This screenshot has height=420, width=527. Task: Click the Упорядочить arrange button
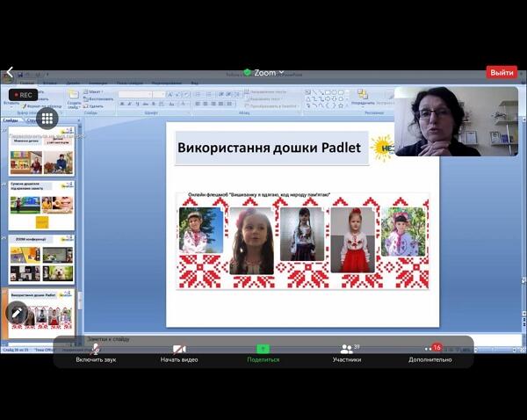click(363, 98)
